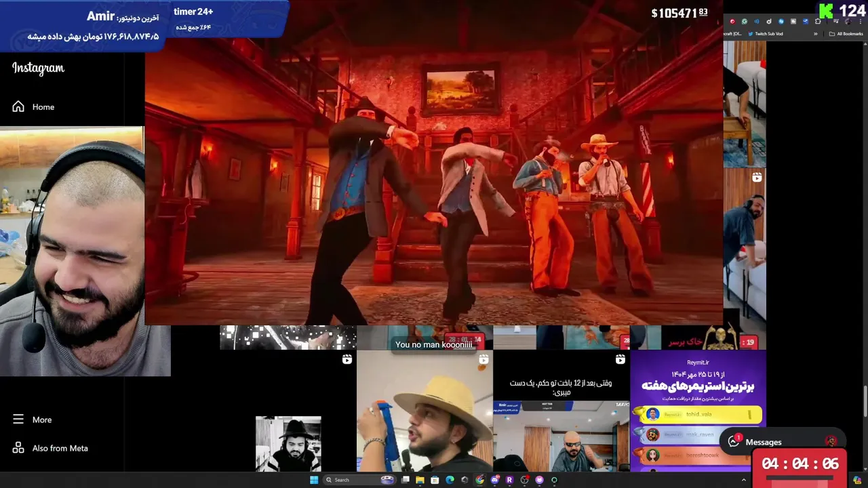868x488 pixels.
Task: Open Discord from the taskbar
Action: coord(494,480)
